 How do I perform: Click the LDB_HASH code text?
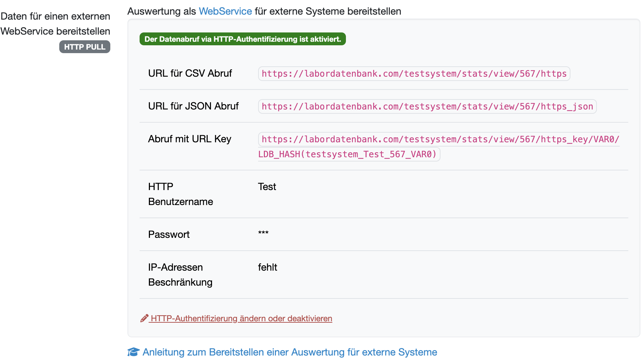347,154
